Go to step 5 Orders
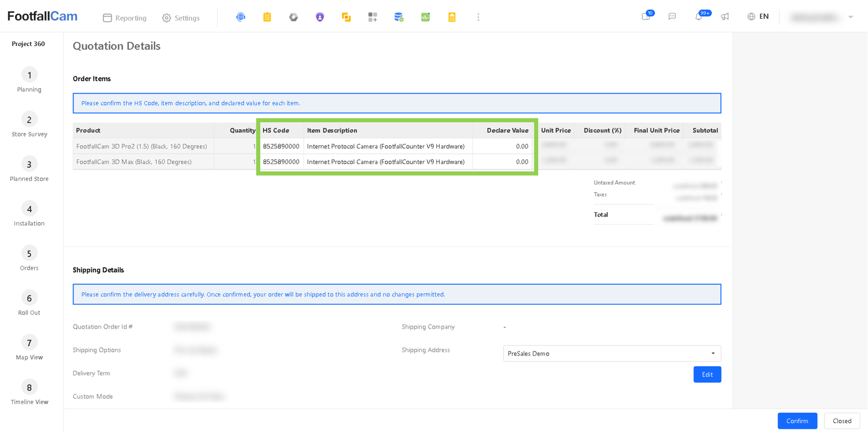The height and width of the screenshot is (436, 868). (30, 258)
